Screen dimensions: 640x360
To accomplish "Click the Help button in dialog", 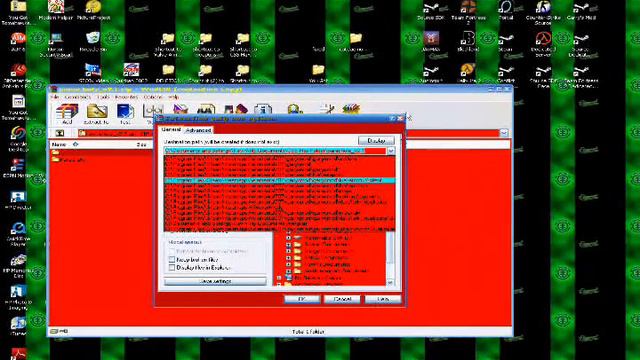I will pos(383,299).
